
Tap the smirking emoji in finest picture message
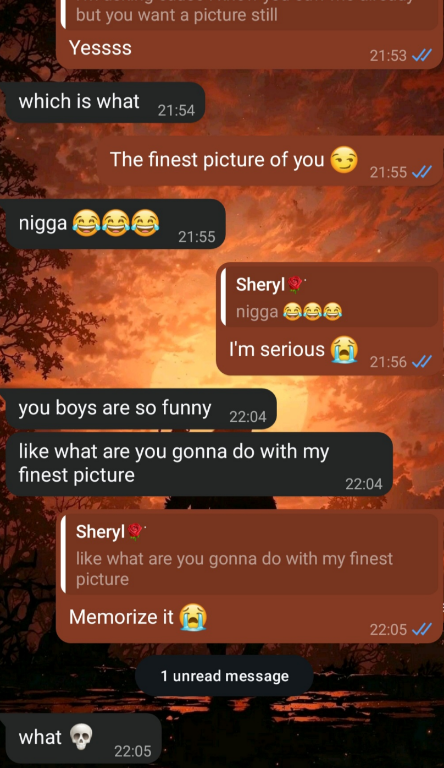[344, 160]
